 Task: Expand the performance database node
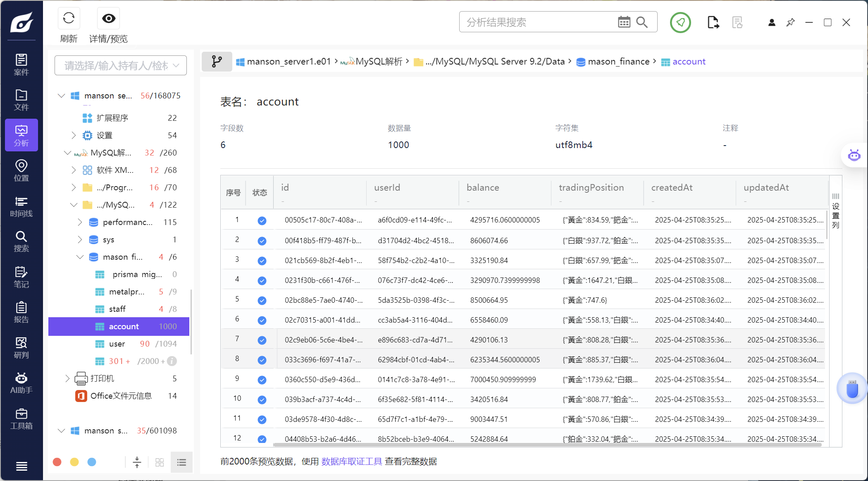click(80, 222)
